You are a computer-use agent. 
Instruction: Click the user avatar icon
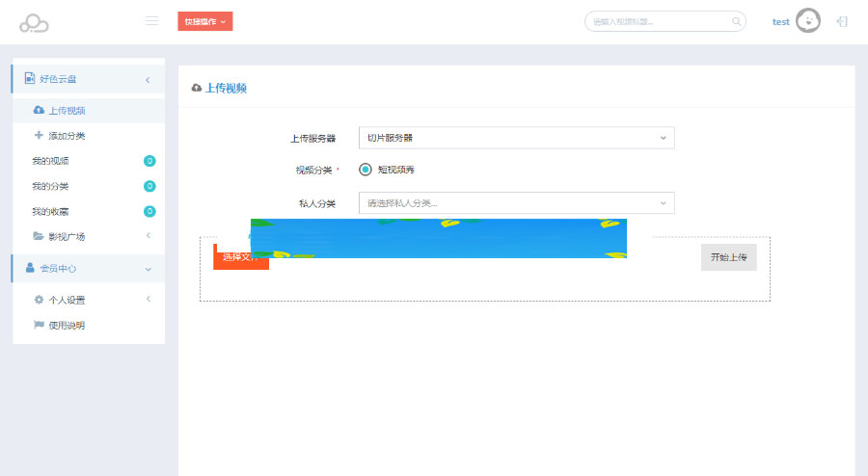(808, 21)
